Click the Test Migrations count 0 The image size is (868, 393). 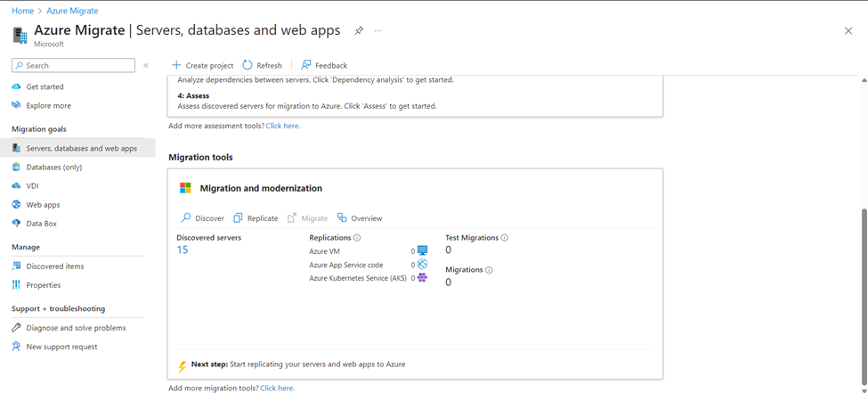(449, 250)
